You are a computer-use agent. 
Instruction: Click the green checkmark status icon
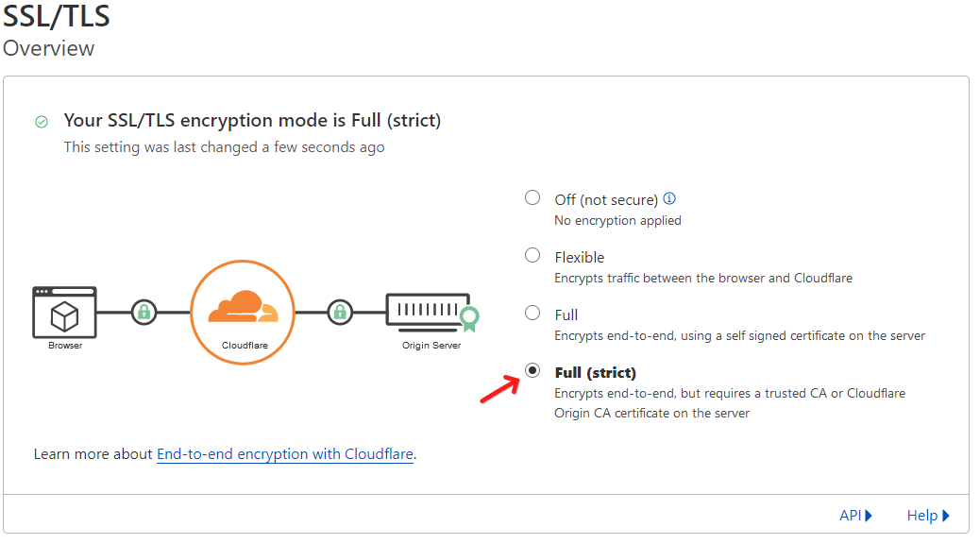(42, 122)
